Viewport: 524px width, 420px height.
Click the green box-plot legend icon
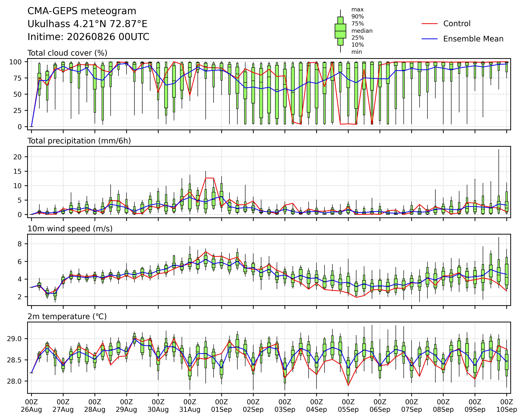pos(340,31)
